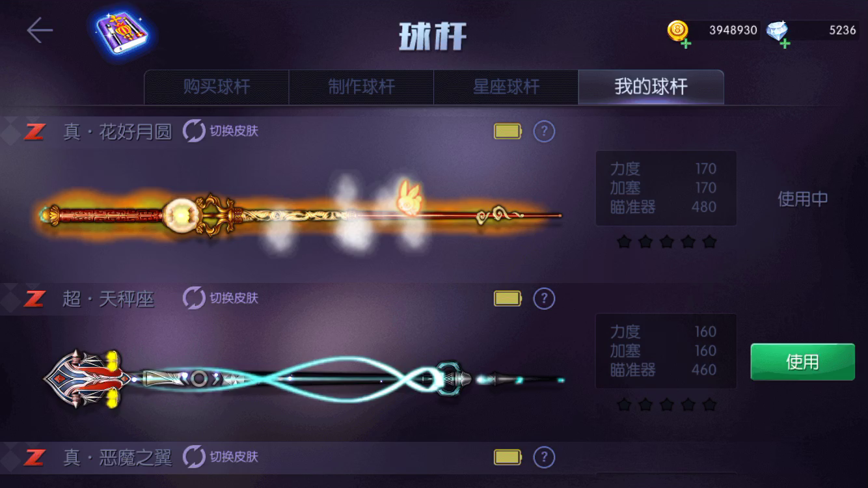This screenshot has width=868, height=488.
Task: Switch skin for 超·天秤座 cue
Action: coord(221,299)
